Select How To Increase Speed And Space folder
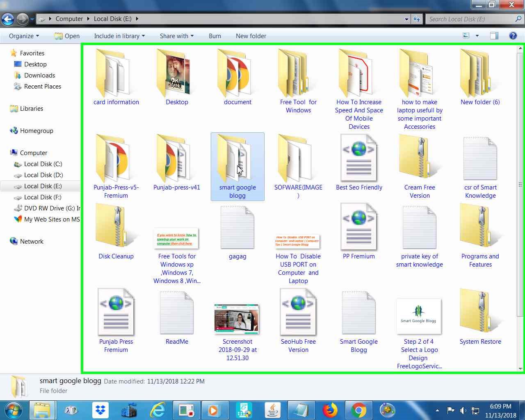Viewport: 525px width, 420px height. coord(359,89)
